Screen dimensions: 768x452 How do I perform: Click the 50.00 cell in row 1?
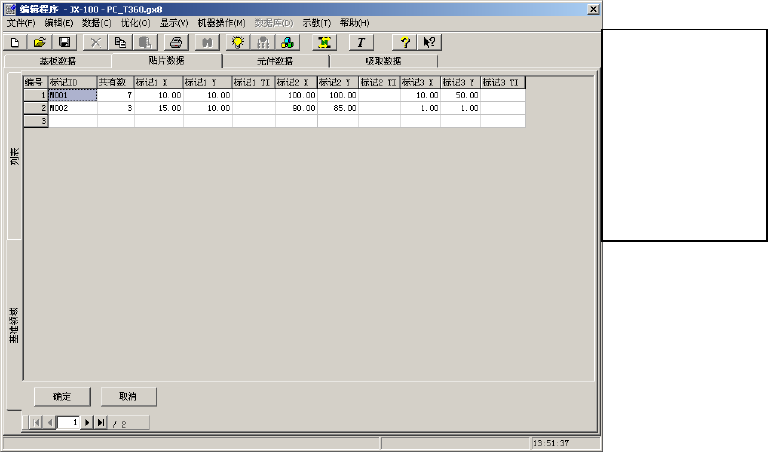click(460, 95)
